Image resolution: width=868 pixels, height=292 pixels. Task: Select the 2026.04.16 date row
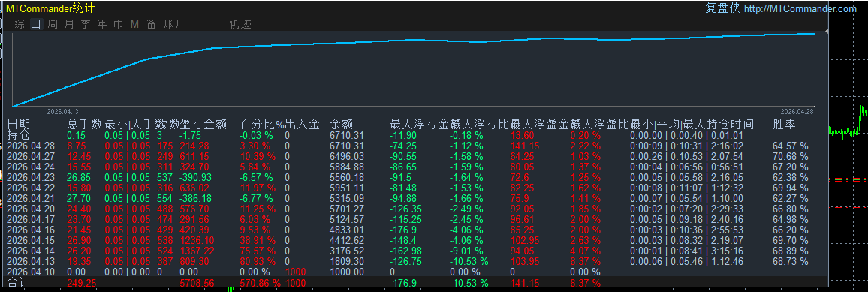coord(31,230)
